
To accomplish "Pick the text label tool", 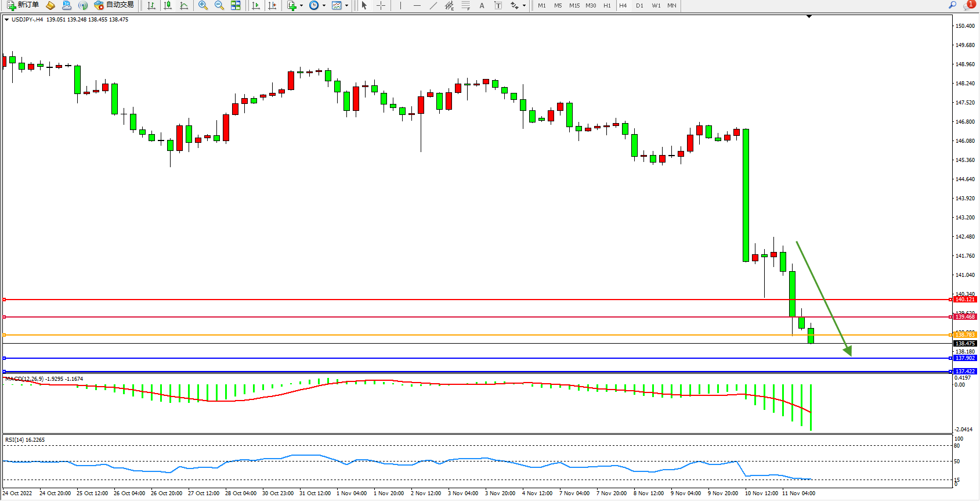I will tap(482, 5).
